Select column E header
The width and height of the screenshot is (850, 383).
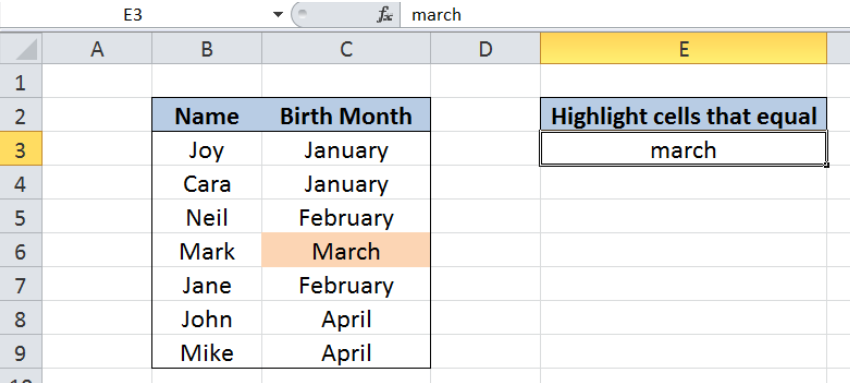684,50
